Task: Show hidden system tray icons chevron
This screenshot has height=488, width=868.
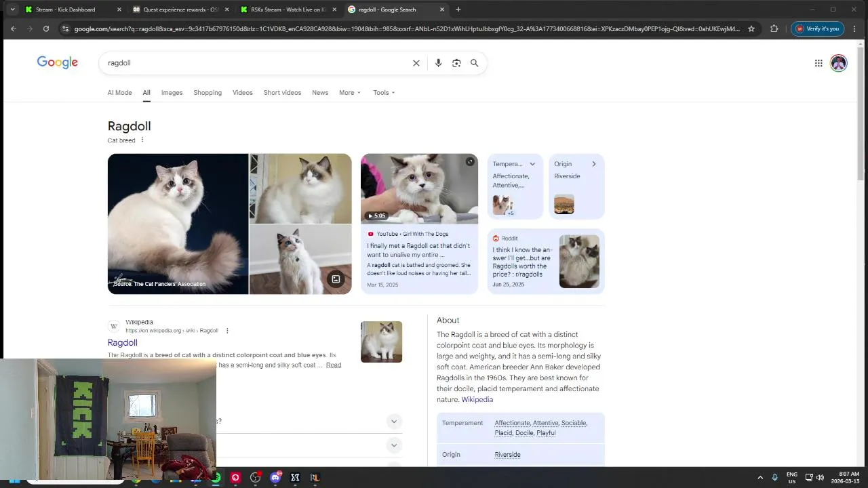Action: pyautogui.click(x=759, y=478)
